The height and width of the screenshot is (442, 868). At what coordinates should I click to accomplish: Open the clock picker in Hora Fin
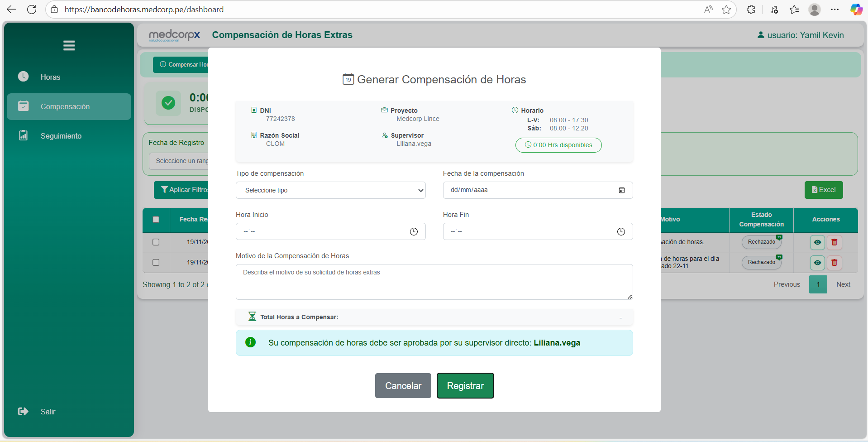pos(621,231)
